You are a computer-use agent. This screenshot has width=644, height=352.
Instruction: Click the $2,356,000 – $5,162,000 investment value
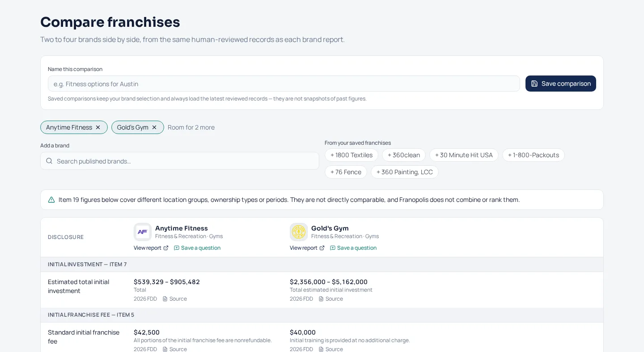pos(329,282)
